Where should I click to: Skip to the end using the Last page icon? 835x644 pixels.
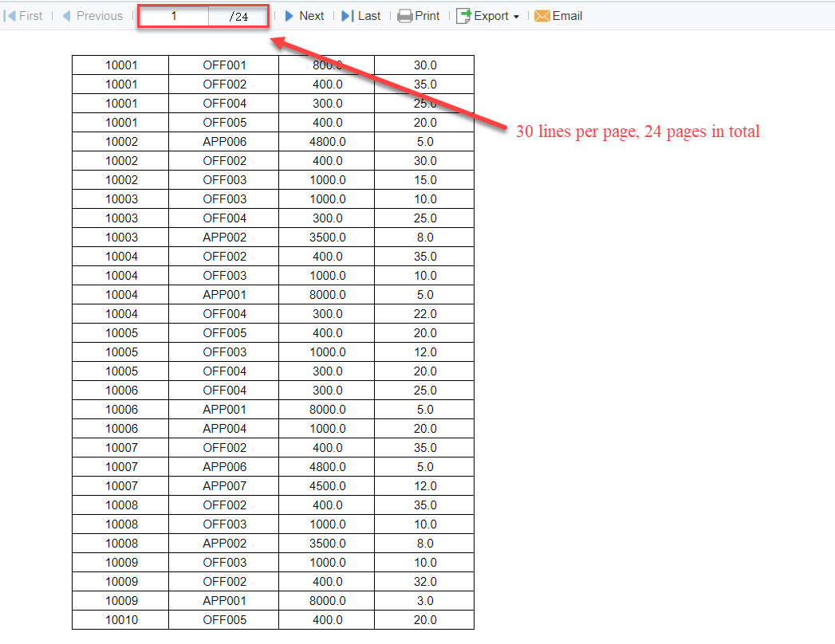[346, 15]
